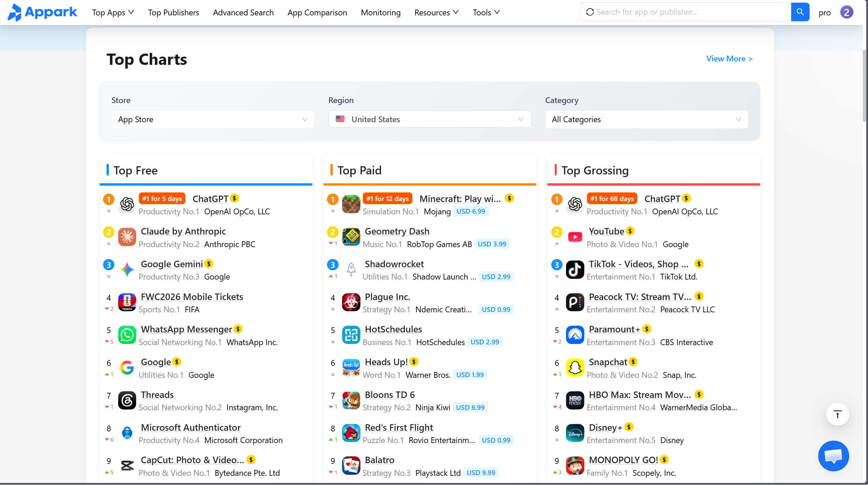Click the search for app or publisher field

[685, 12]
